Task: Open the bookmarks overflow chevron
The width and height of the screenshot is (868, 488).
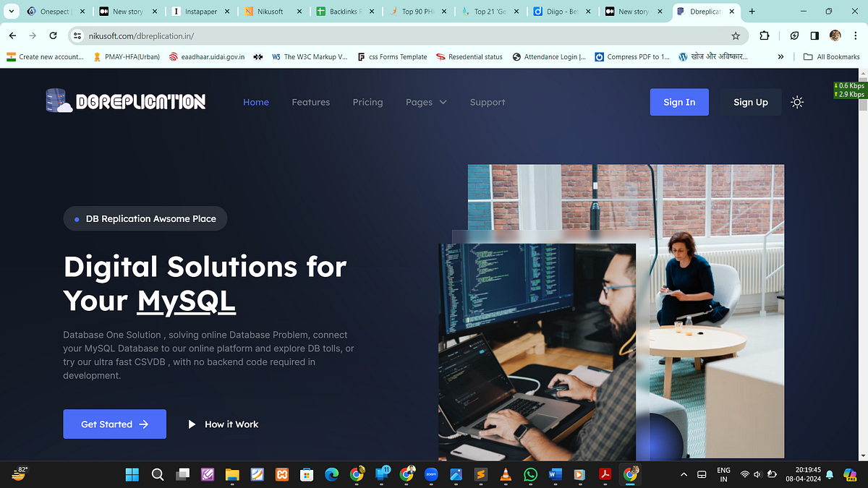Action: [x=780, y=56]
